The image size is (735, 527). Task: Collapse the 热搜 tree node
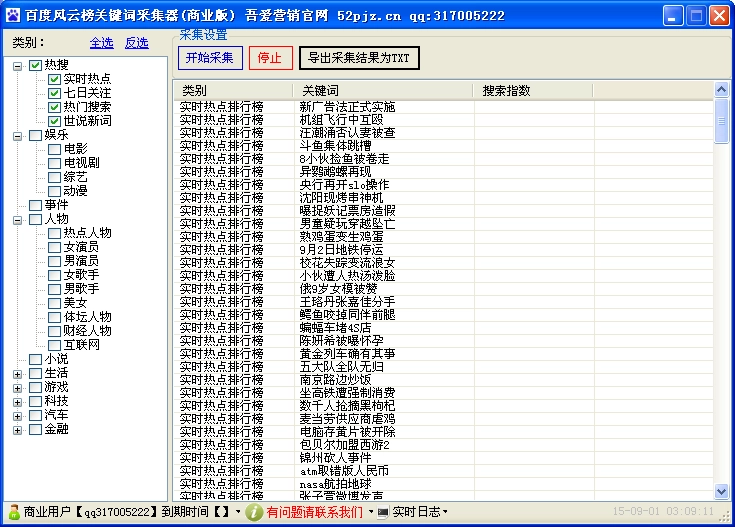(x=17, y=66)
